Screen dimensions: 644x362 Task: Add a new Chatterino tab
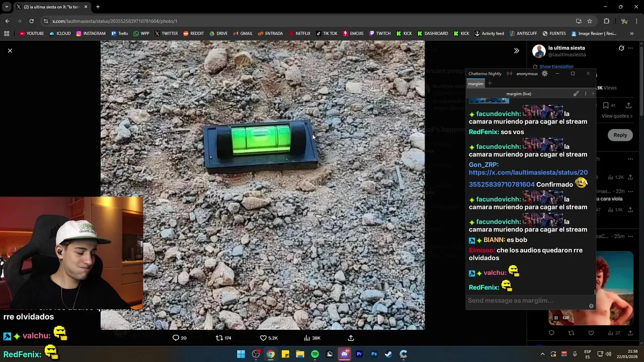490,83
